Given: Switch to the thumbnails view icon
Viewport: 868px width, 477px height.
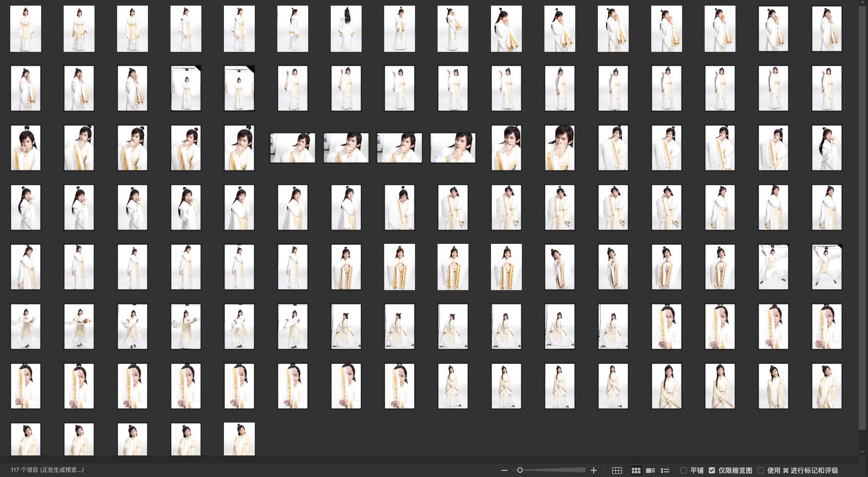Looking at the screenshot, I should [636, 470].
